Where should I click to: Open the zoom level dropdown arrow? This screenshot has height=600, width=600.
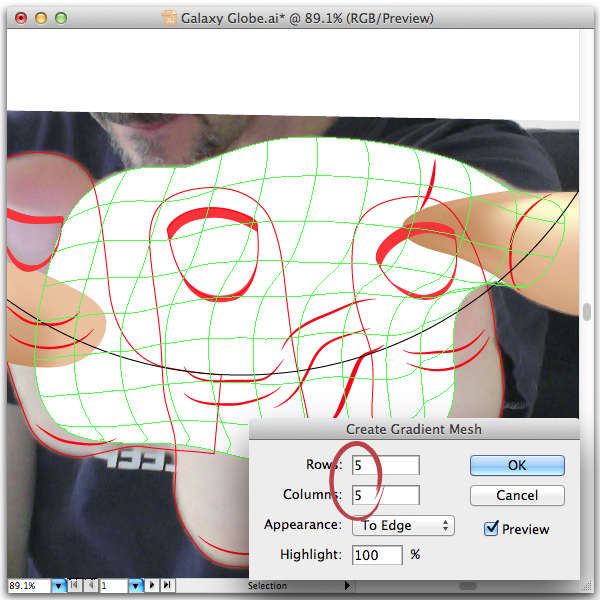click(x=59, y=585)
